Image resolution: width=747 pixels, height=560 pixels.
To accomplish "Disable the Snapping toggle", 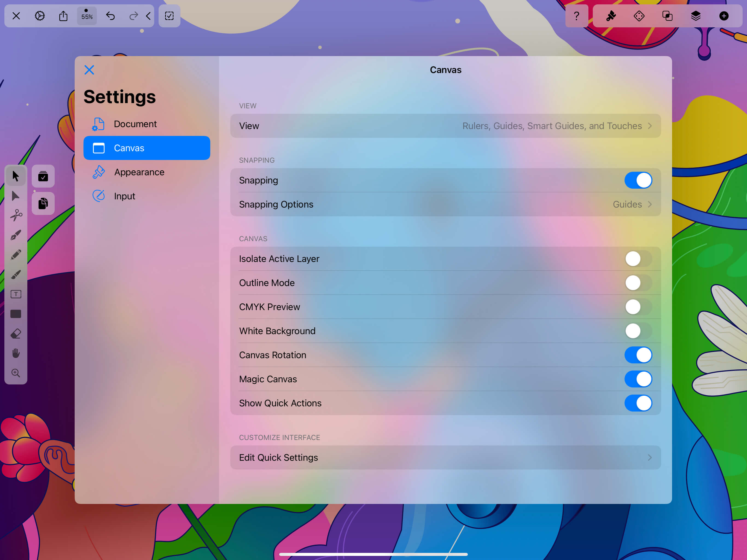I will pyautogui.click(x=638, y=180).
